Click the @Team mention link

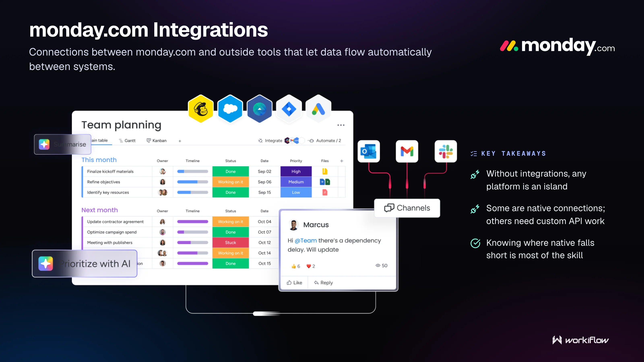[x=305, y=240]
